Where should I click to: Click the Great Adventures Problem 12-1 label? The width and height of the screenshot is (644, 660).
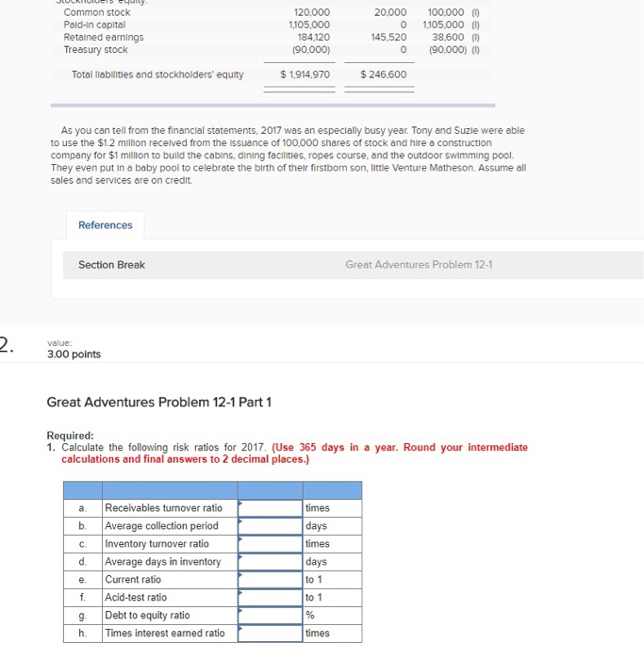coord(419,265)
